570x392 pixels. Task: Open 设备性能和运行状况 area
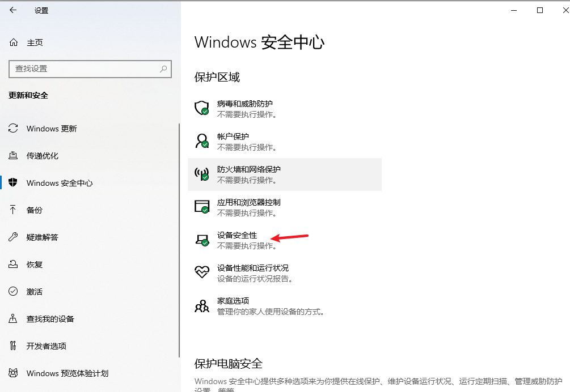(285, 272)
